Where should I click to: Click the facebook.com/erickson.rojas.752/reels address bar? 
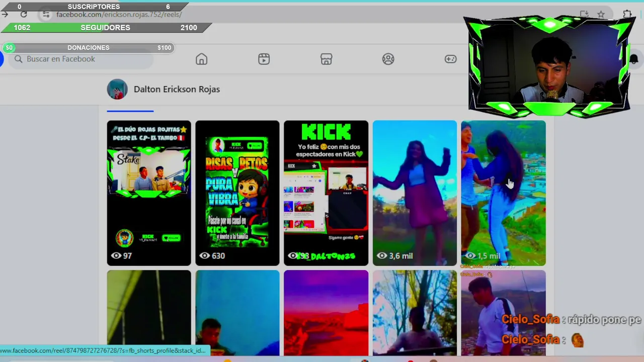coord(119,15)
